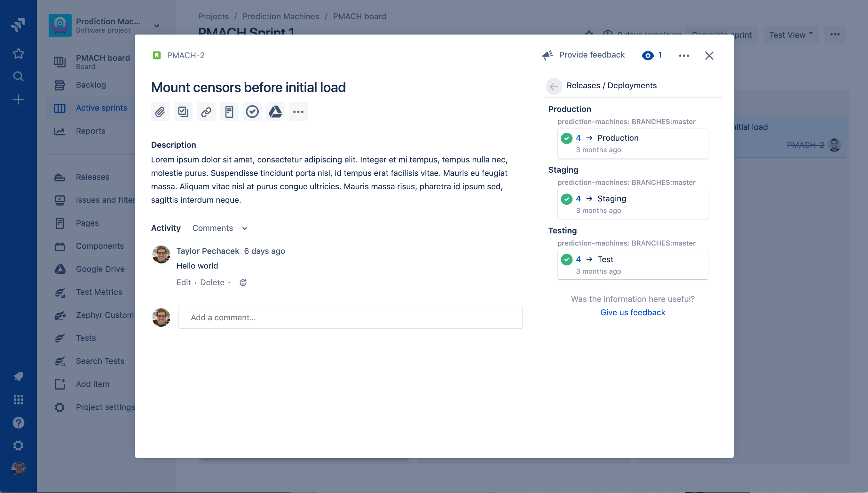Click the circled checkmark toolbar icon
868x493 pixels.
(x=252, y=112)
